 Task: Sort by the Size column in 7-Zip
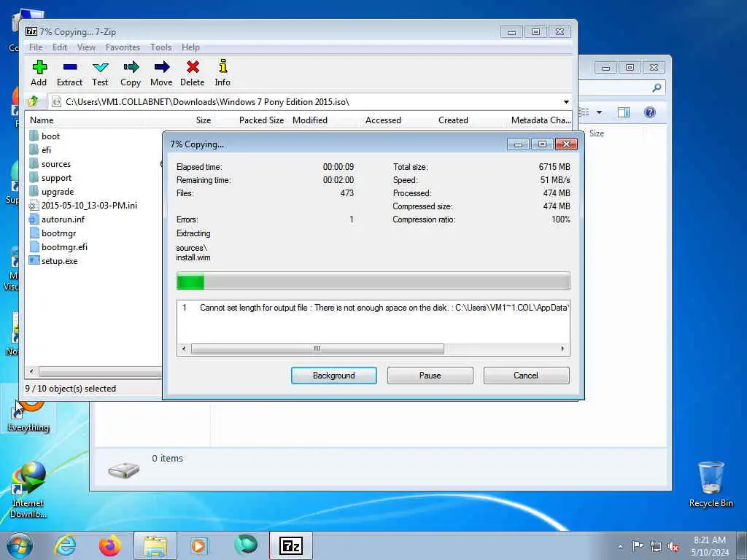204,120
